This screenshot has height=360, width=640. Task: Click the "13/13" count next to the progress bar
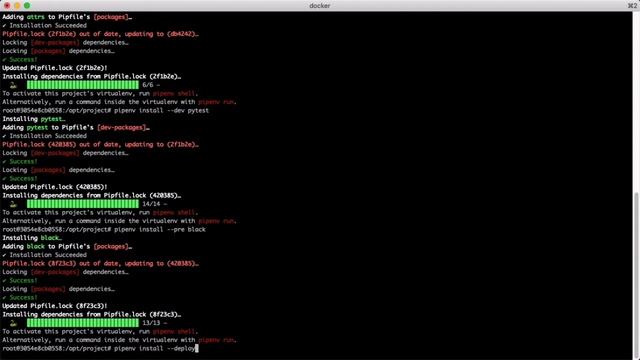[151, 323]
